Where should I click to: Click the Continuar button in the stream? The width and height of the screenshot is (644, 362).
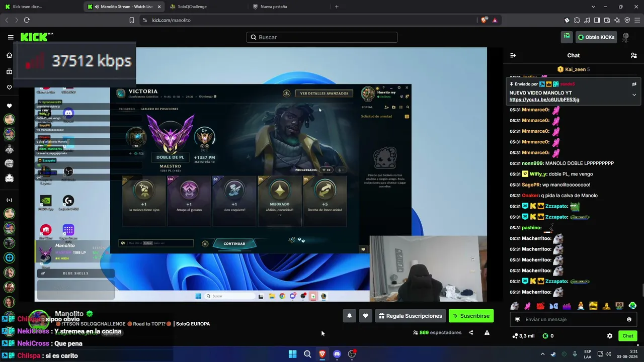234,244
